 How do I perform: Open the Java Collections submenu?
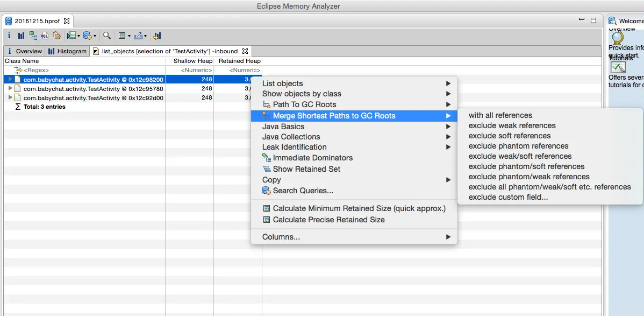(x=354, y=137)
